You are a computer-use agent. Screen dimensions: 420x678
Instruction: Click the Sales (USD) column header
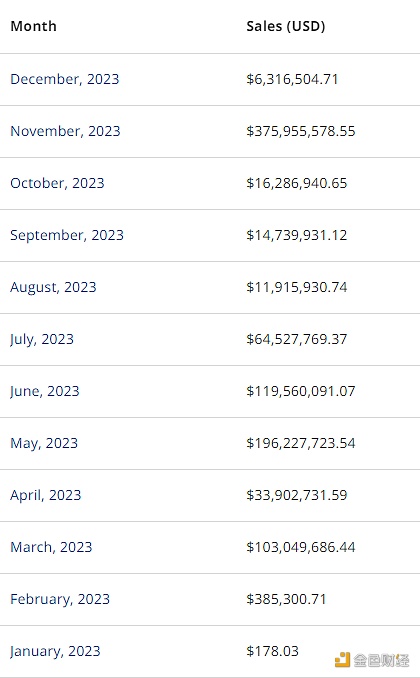285,26
